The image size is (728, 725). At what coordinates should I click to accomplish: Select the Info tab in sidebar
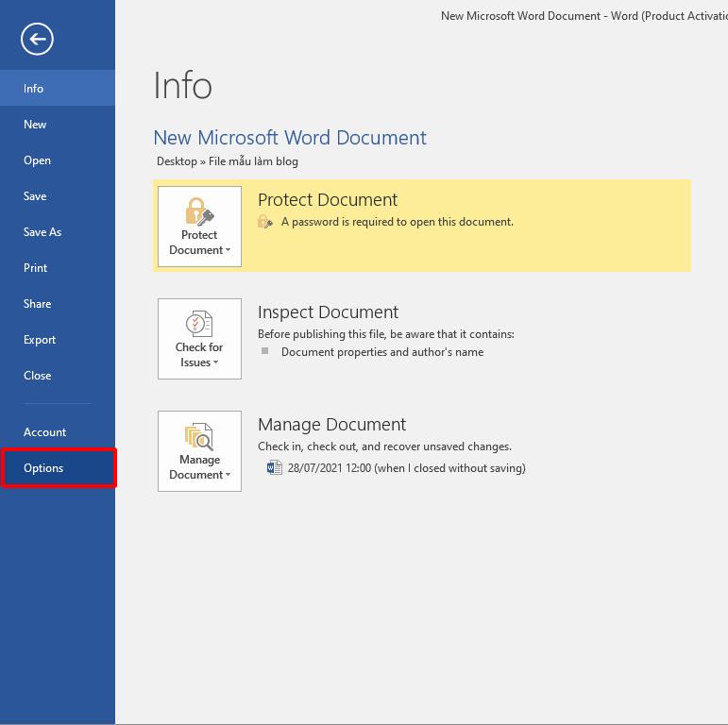[x=34, y=89]
